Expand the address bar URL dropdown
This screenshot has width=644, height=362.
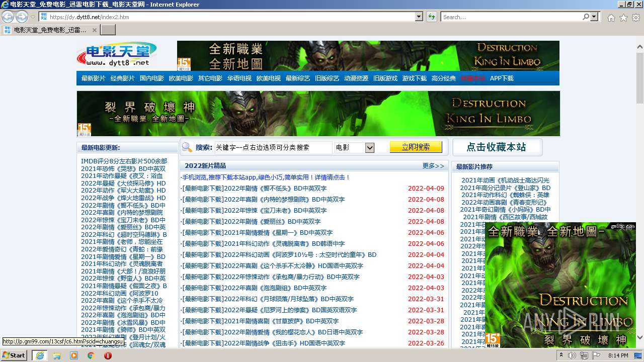[419, 17]
